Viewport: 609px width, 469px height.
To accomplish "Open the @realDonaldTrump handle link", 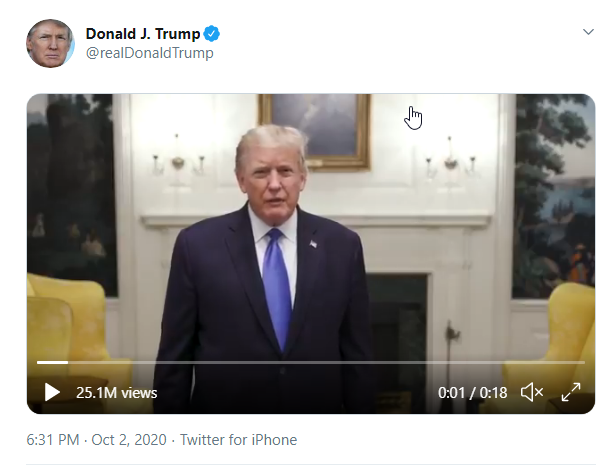I will (x=149, y=53).
